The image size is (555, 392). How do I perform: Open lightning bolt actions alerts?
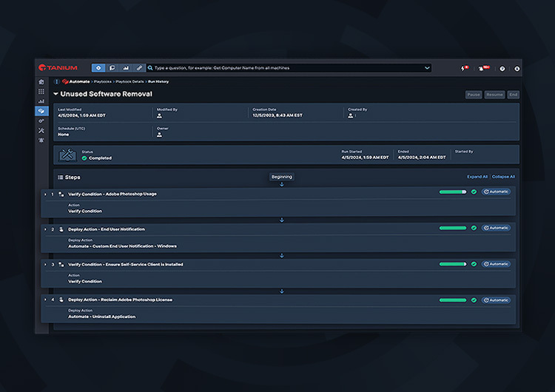[x=464, y=68]
